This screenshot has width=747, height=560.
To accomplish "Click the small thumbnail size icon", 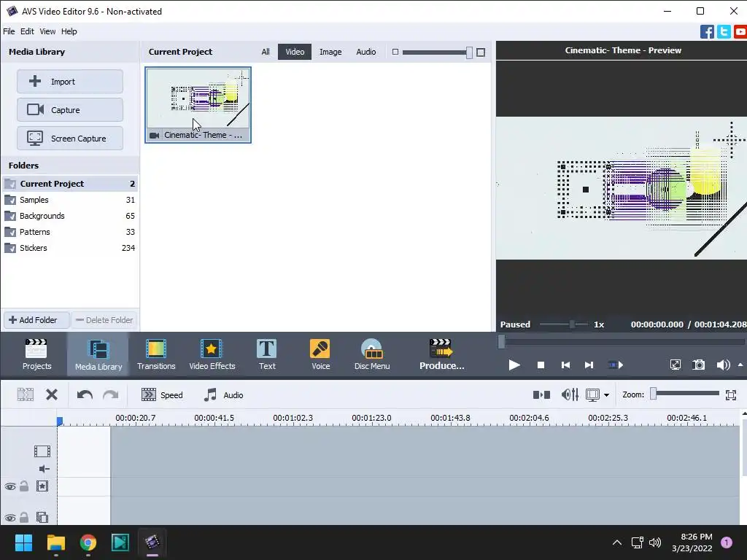I will [x=395, y=52].
